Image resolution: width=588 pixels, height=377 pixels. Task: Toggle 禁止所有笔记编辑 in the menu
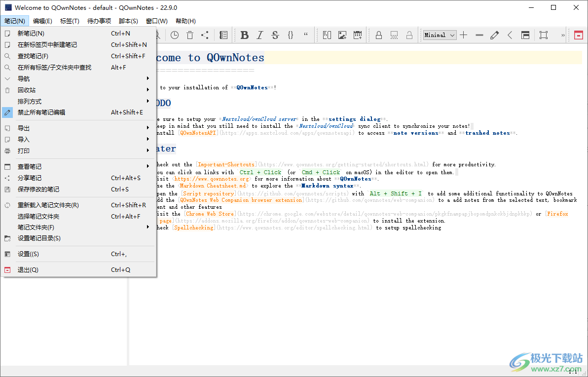point(41,113)
